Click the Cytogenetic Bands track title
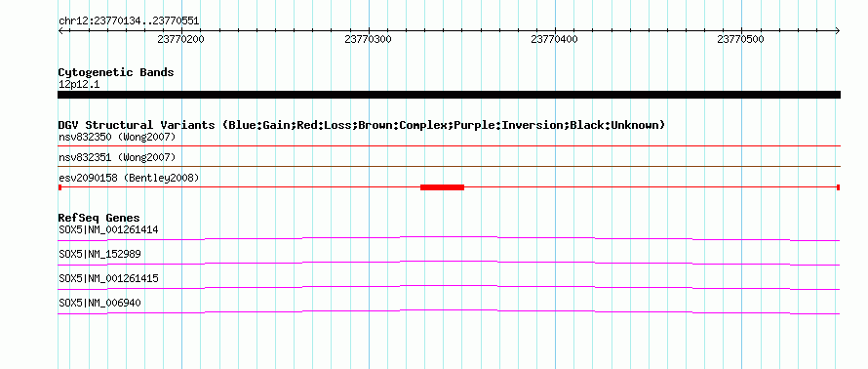868x369 pixels. [x=116, y=72]
